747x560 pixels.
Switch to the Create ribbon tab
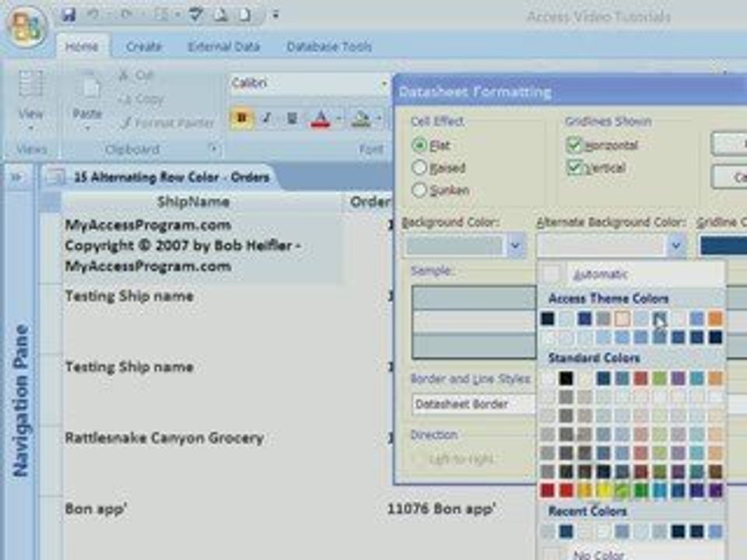[144, 47]
